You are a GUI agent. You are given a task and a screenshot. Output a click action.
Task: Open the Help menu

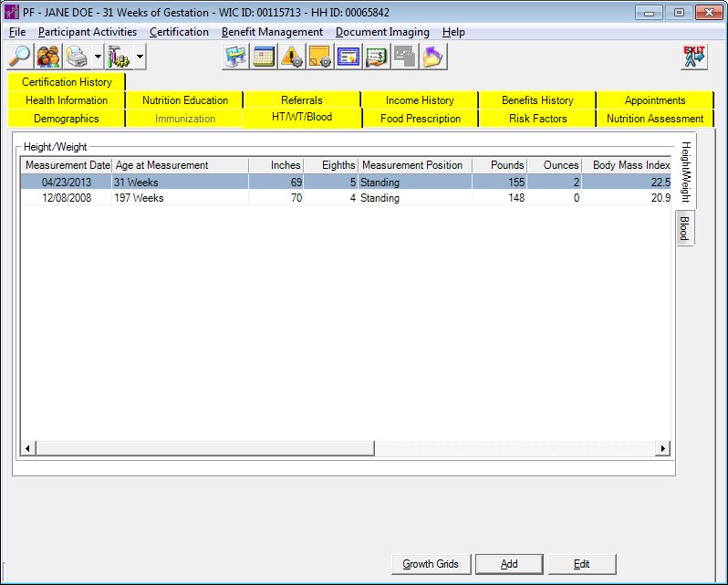pyautogui.click(x=453, y=32)
